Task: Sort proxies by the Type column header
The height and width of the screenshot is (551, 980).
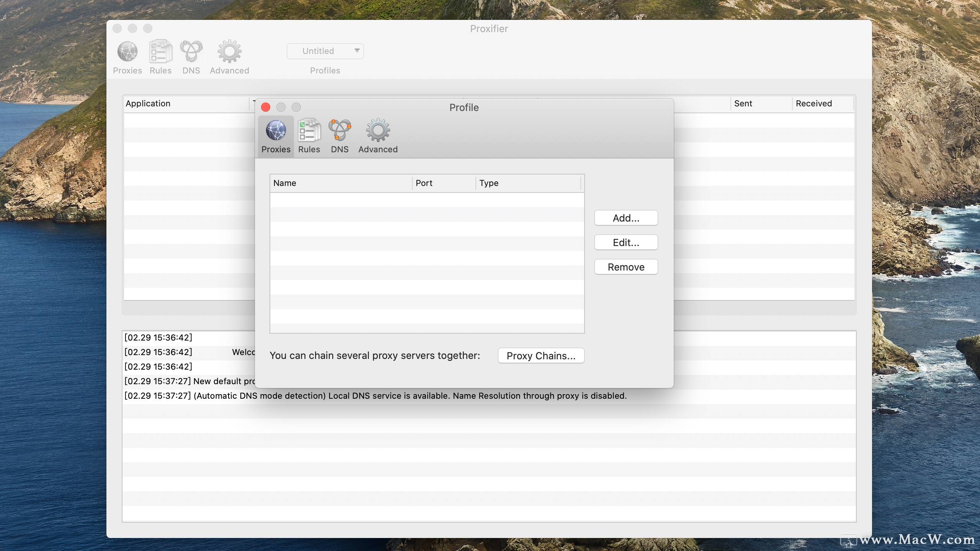Action: [528, 183]
